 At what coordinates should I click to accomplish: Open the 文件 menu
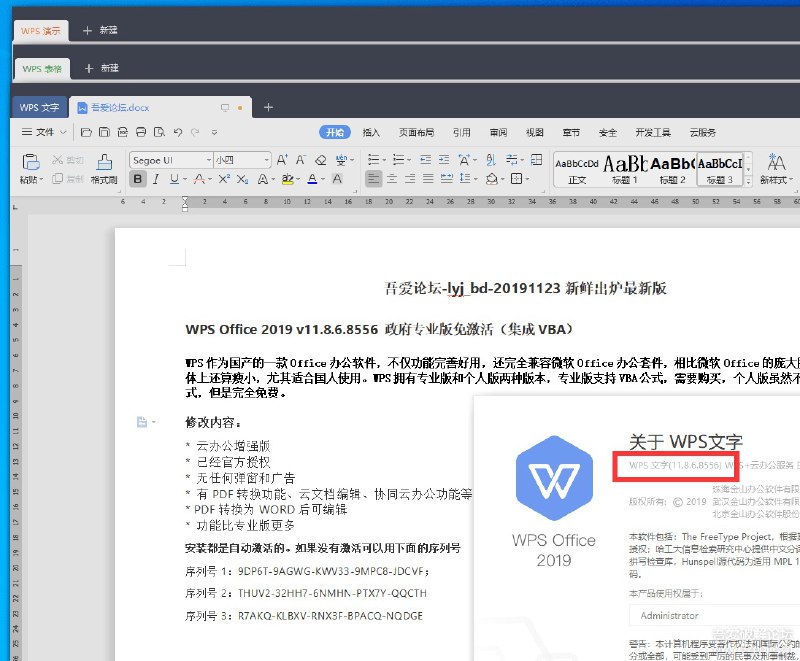pos(44,131)
